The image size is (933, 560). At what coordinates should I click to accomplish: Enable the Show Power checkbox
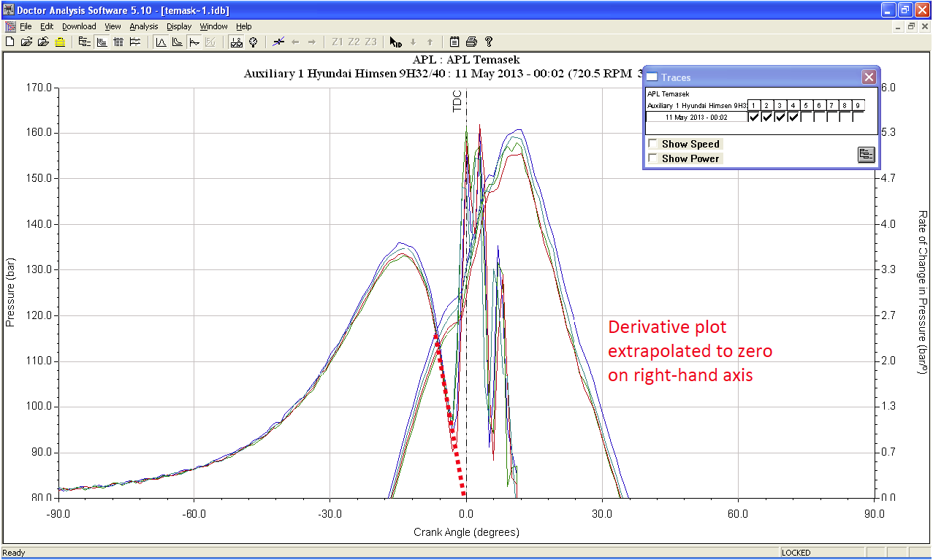(653, 158)
